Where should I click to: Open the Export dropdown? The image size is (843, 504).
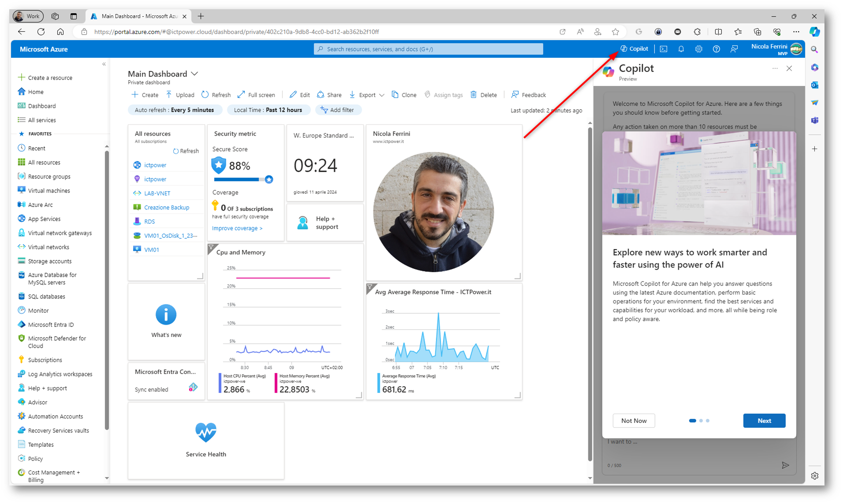point(367,95)
